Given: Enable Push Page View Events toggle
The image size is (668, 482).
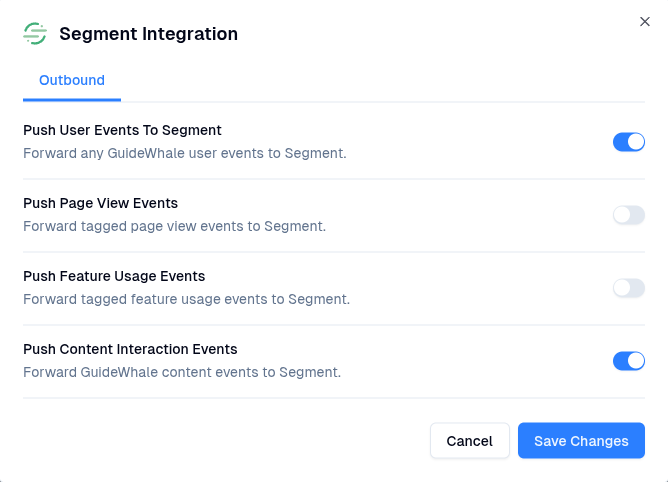Looking at the screenshot, I should 629,215.
